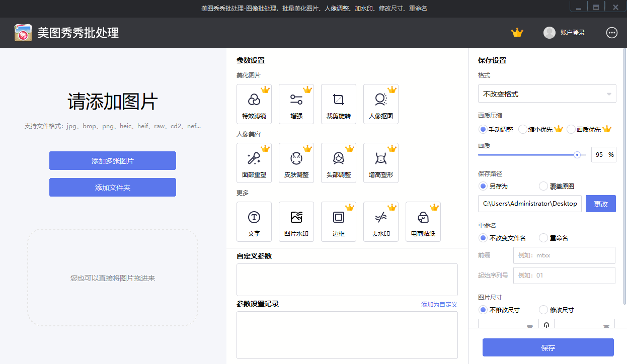The image size is (627, 364).
Task: Select 不改变文件名 keep filename option
Action: click(503, 238)
